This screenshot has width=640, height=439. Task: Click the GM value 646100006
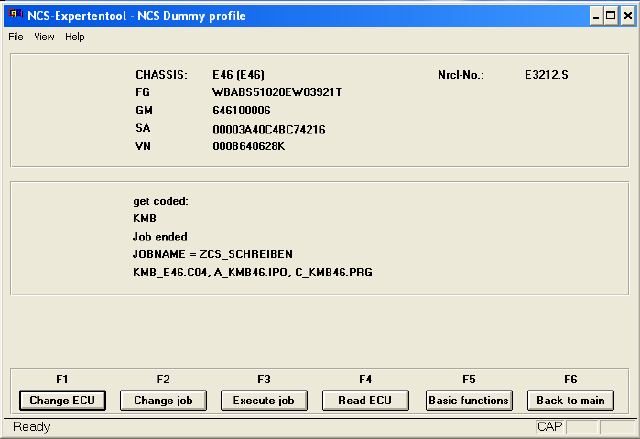click(x=241, y=111)
